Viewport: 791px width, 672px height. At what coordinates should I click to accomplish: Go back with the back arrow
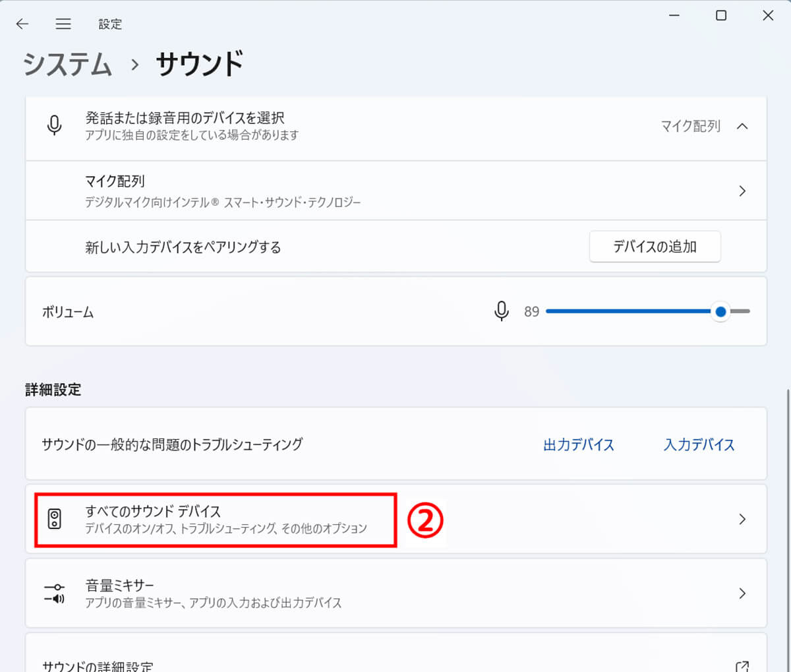pyautogui.click(x=22, y=24)
